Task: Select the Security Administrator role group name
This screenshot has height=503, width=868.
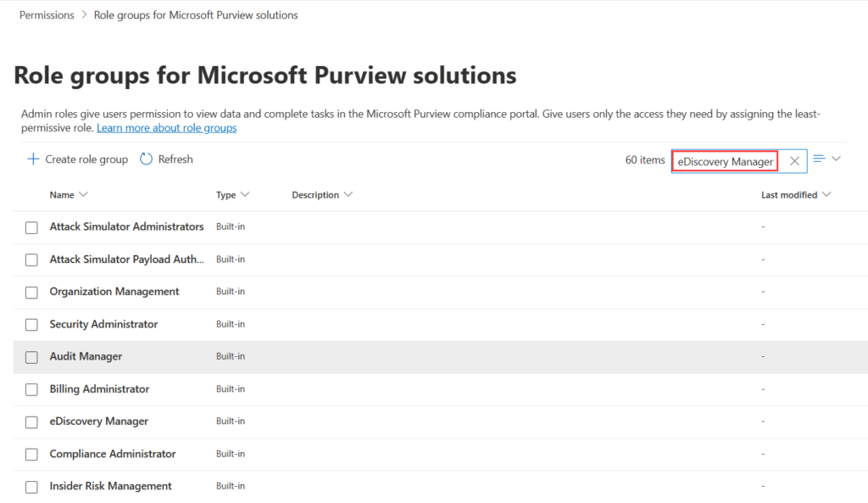Action: point(103,324)
